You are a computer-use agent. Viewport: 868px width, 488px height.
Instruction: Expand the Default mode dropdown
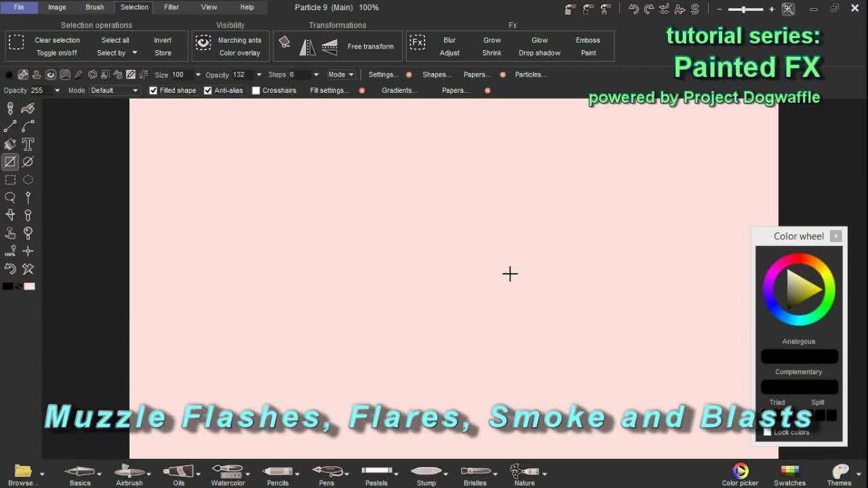pos(114,90)
